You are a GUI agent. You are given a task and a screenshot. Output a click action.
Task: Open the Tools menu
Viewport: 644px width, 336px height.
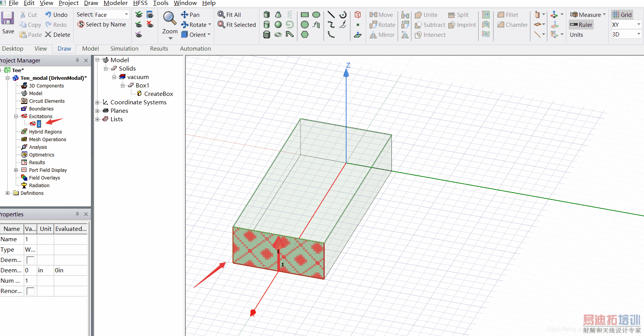click(x=161, y=3)
